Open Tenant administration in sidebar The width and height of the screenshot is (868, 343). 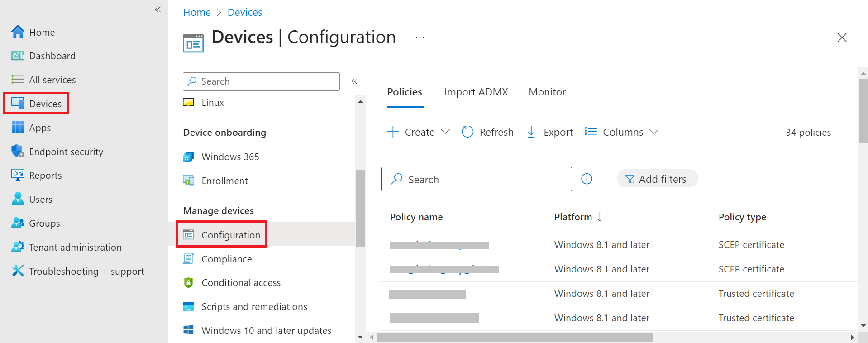76,248
